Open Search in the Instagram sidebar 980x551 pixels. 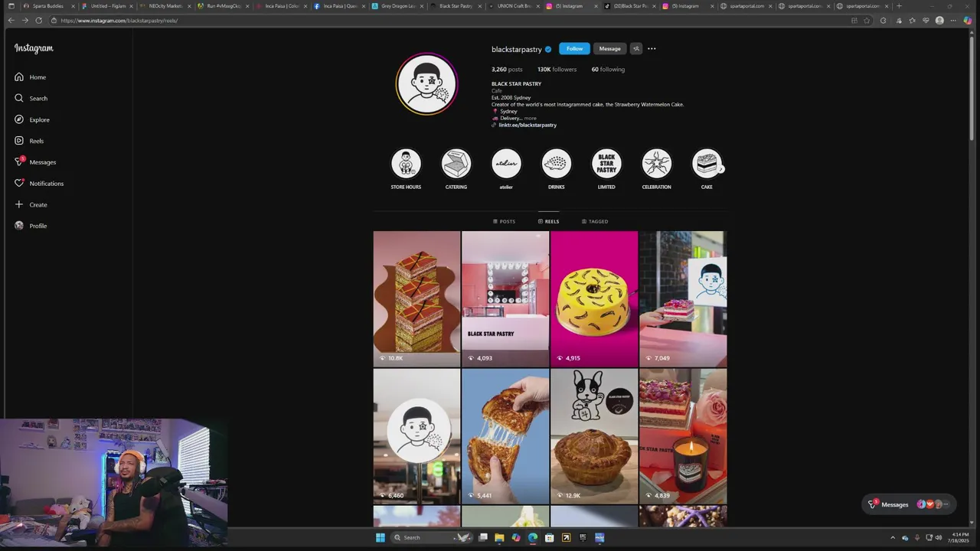31,98
